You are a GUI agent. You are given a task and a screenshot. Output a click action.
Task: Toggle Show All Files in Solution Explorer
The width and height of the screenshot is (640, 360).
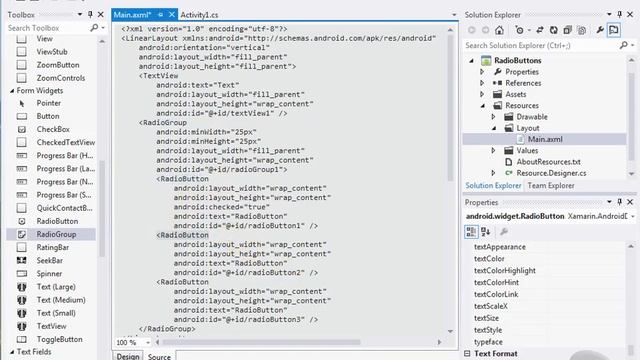(x=582, y=30)
